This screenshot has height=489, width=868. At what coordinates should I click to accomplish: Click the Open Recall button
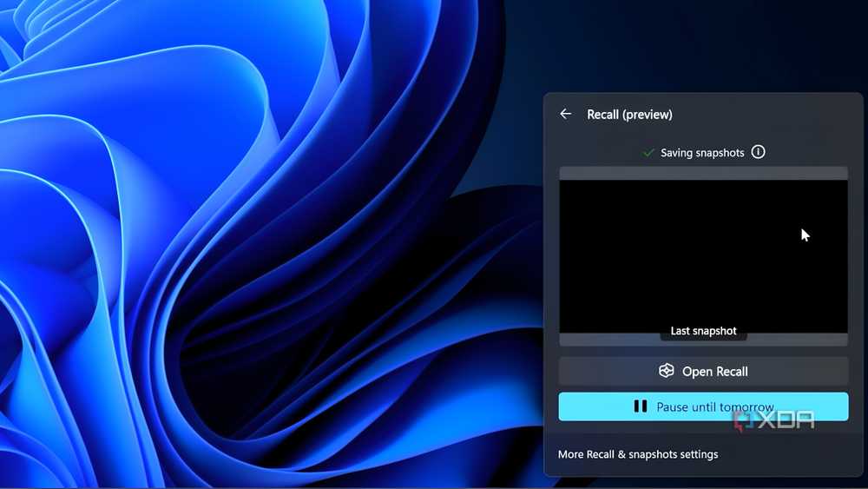703,371
